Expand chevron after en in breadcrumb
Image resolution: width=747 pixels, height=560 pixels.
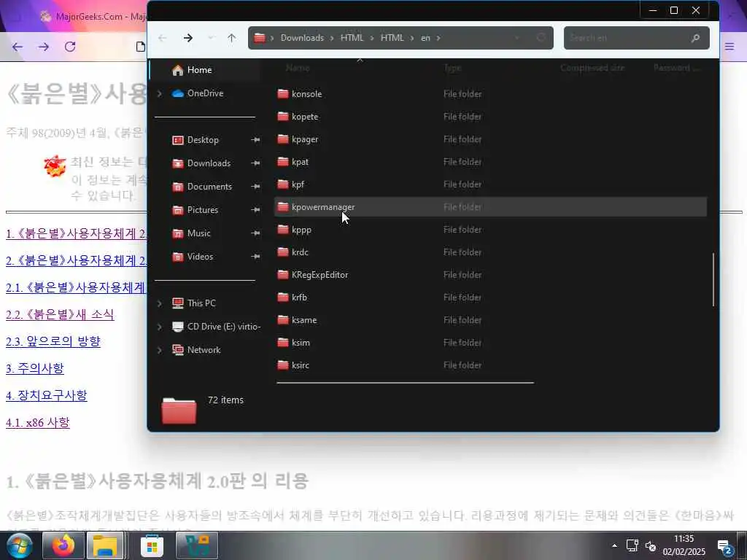click(438, 38)
